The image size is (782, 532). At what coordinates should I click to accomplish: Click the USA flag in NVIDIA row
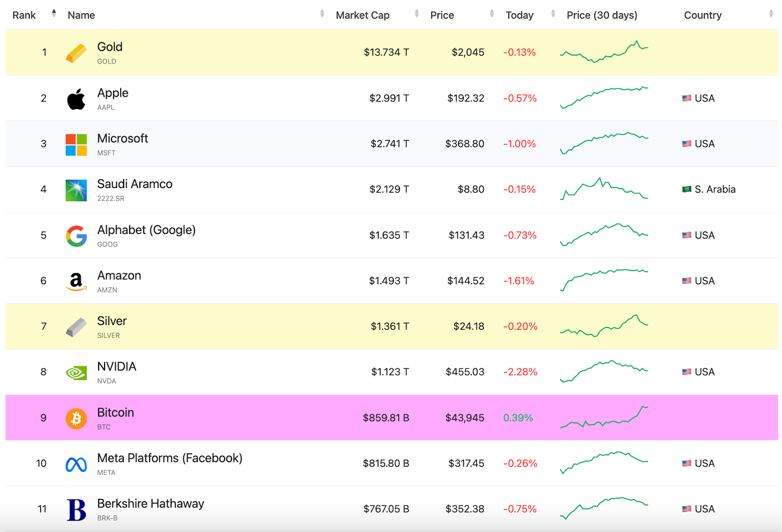tap(687, 372)
